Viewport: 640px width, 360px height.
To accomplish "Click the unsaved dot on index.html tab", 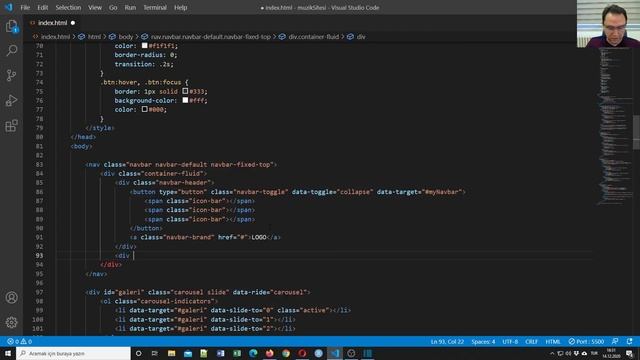I will tap(73, 23).
